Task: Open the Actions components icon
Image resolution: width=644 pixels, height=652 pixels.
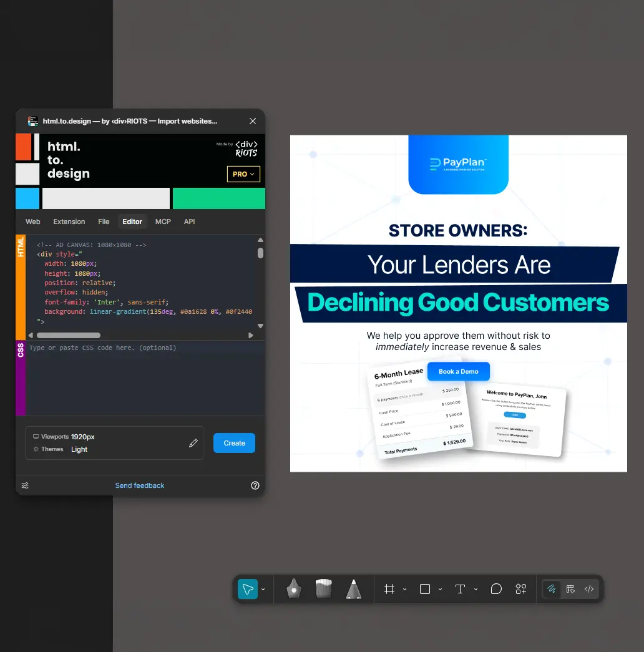Action: coord(521,589)
